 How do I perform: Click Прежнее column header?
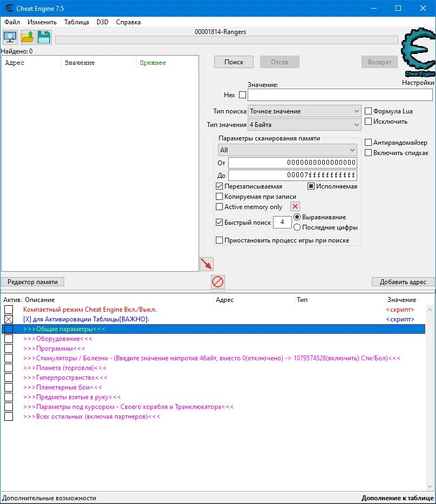(x=167, y=63)
